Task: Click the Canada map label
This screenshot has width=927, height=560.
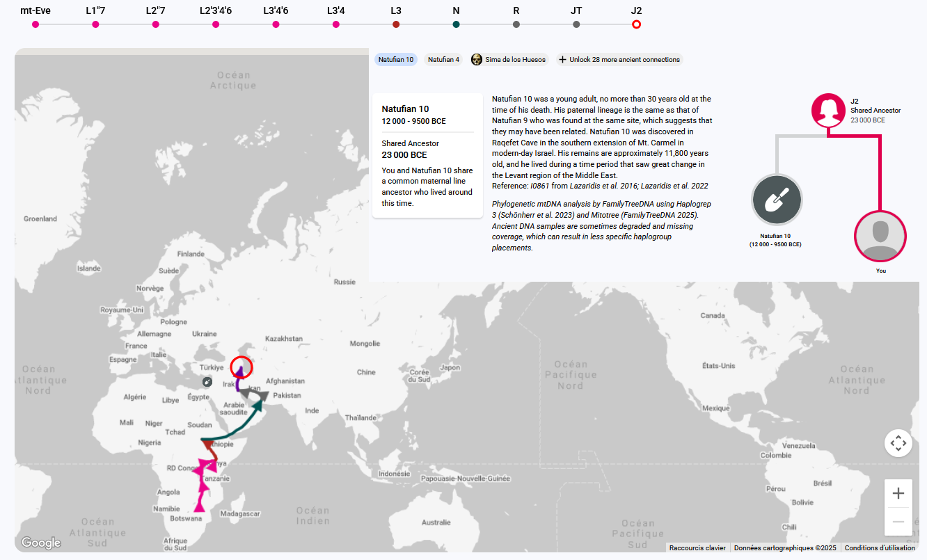Action: [x=713, y=316]
